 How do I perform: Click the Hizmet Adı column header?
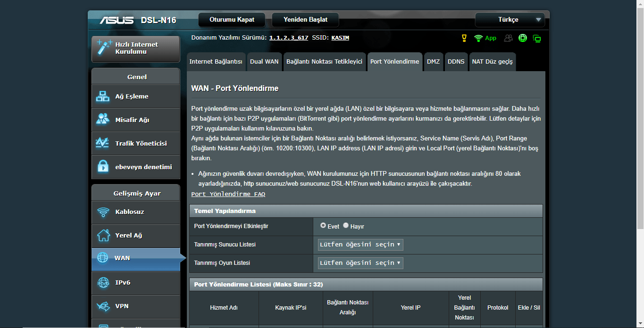(224, 308)
